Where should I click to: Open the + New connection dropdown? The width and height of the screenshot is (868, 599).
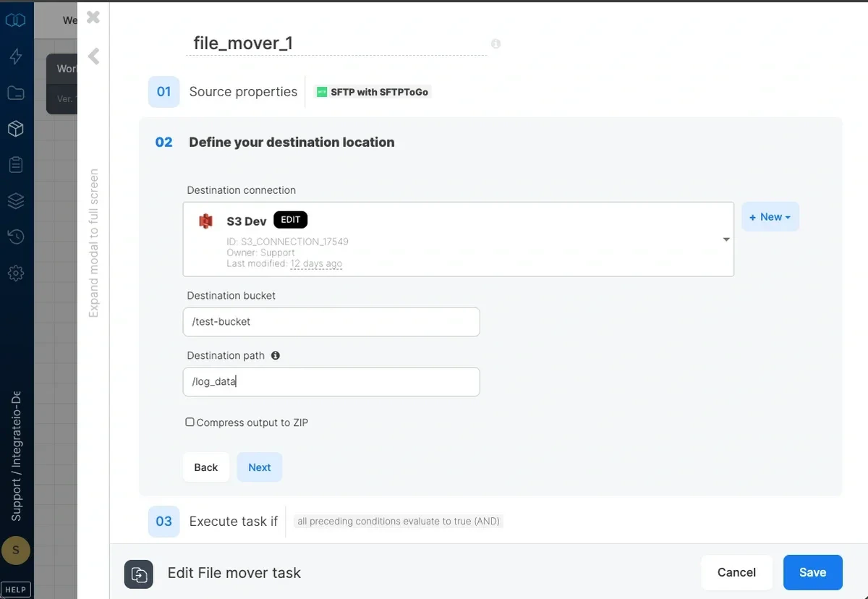(x=770, y=216)
